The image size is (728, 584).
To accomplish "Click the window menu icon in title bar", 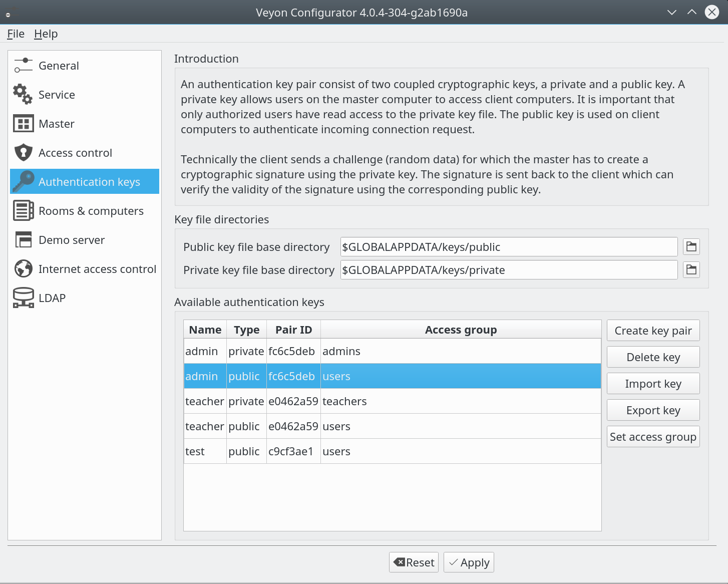I will [x=8, y=15].
